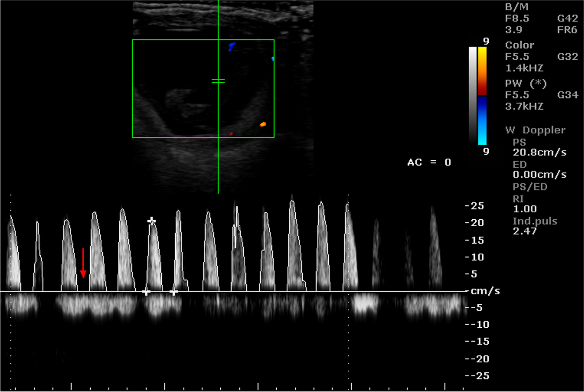Select the grayscale map bar
This screenshot has height=392, width=584.
[473, 96]
